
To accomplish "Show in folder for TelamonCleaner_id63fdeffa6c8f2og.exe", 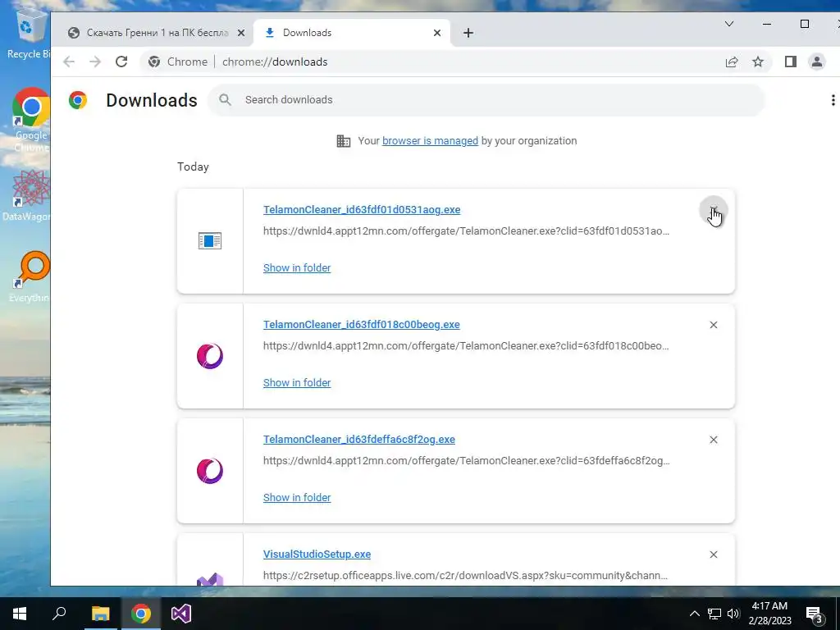I will 297,497.
